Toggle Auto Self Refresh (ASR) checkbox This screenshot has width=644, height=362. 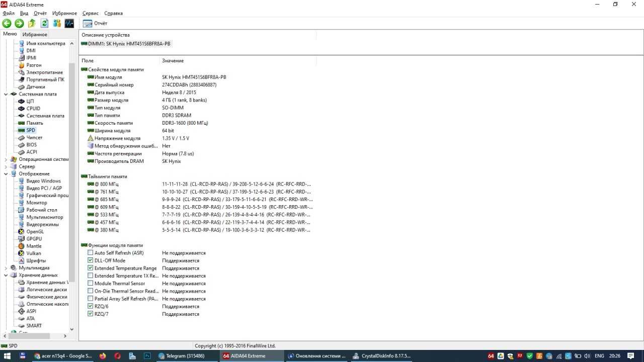click(x=91, y=253)
